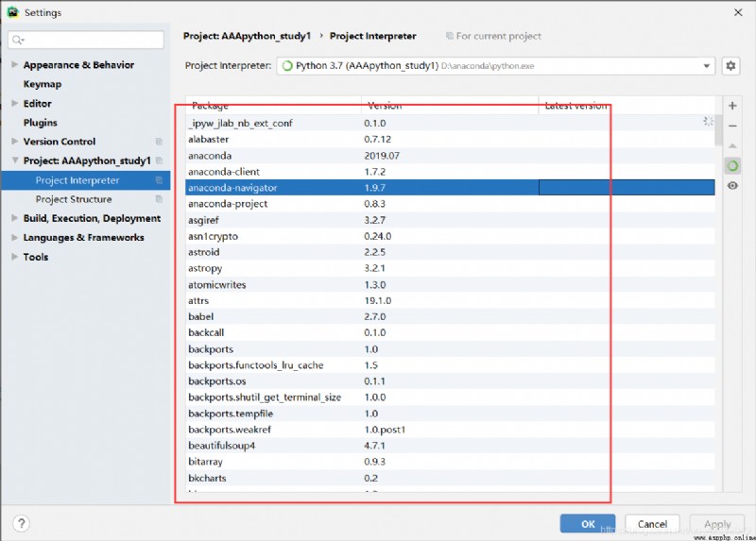
Task: Click project-level icon beside Project Structure
Action: (159, 199)
